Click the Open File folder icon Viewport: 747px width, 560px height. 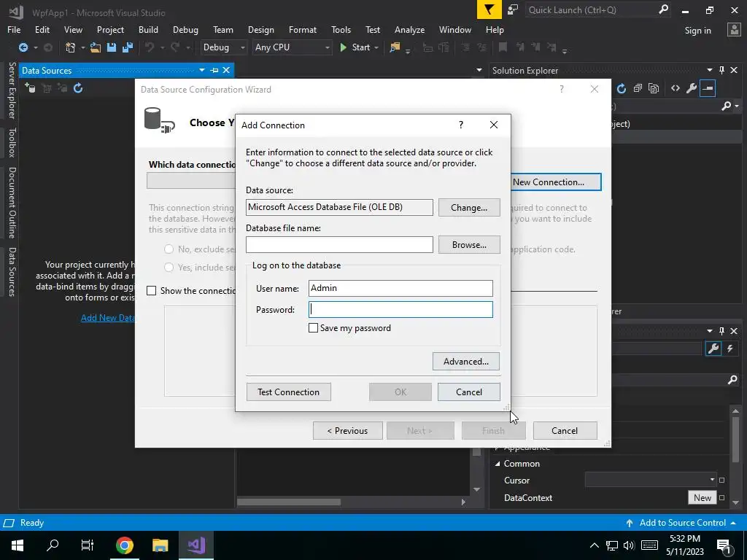click(x=96, y=47)
